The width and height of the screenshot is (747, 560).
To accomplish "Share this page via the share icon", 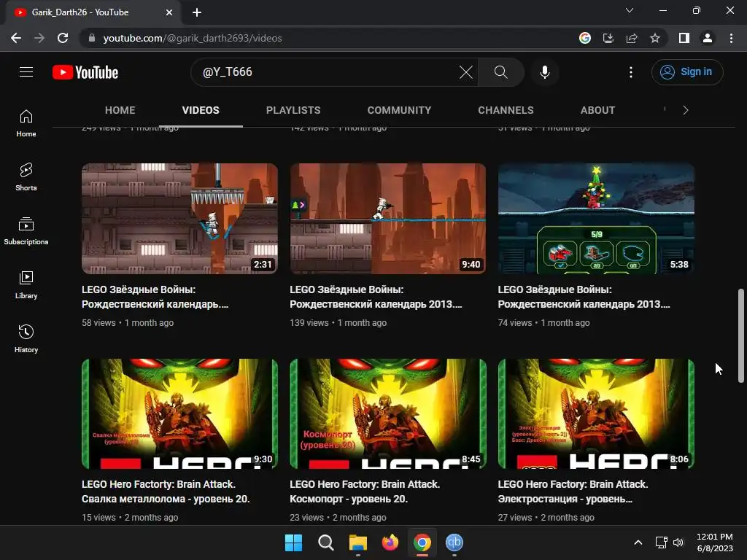I will tap(632, 38).
